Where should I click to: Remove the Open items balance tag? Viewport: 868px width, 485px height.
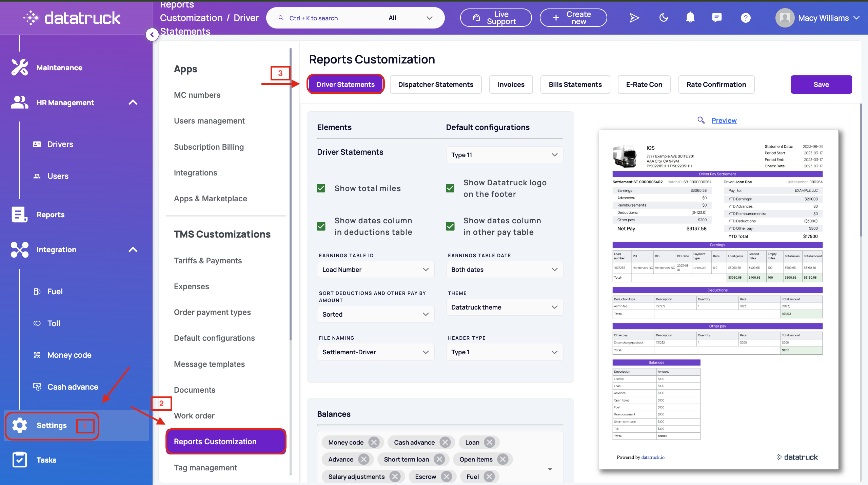click(x=503, y=459)
